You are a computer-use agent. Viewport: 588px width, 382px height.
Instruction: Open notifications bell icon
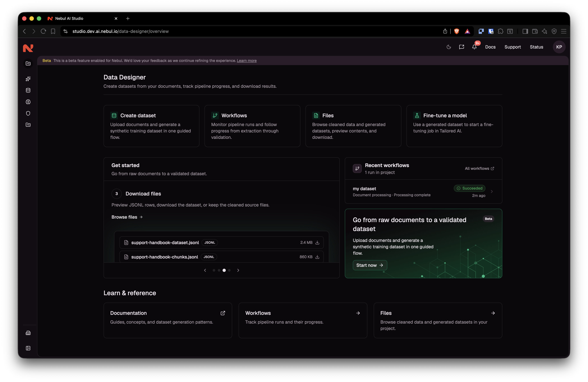tap(474, 47)
